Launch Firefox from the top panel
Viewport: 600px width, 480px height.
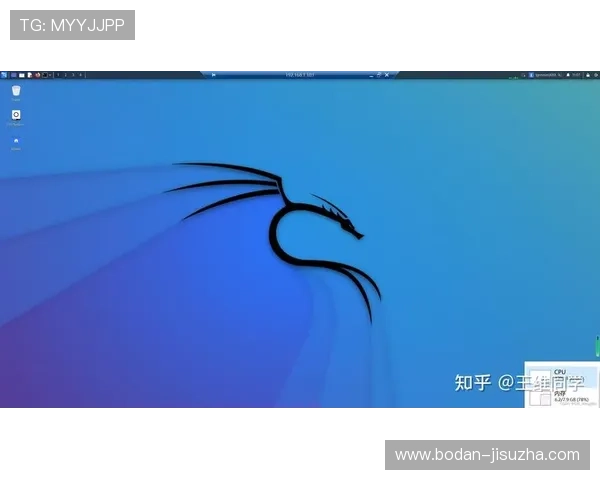[x=38, y=75]
